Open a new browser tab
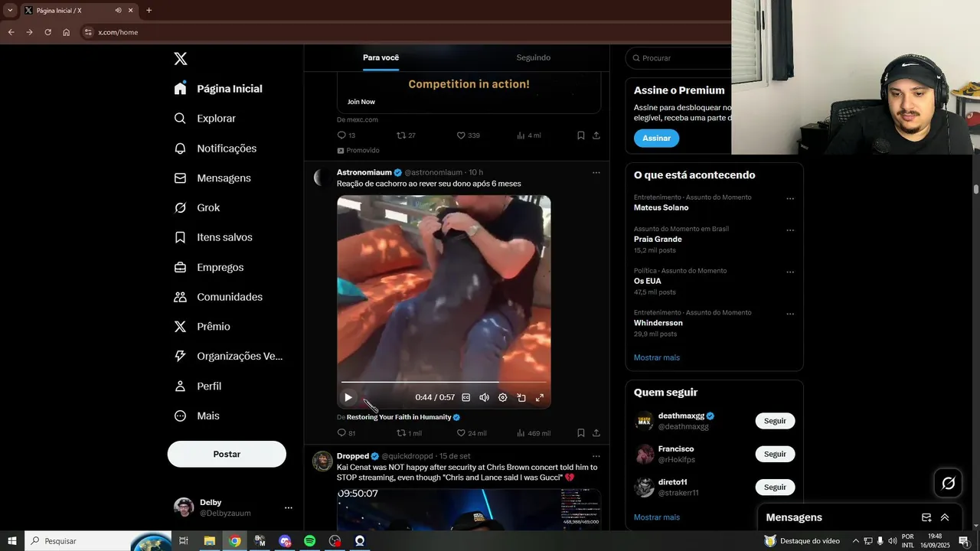This screenshot has height=551, width=980. coord(149,10)
